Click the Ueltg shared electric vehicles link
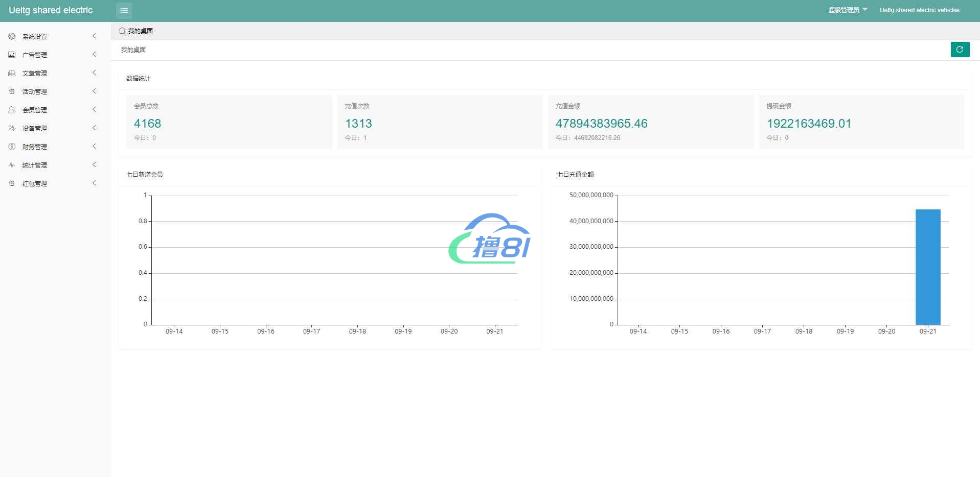Image resolution: width=980 pixels, height=477 pixels. [919, 10]
